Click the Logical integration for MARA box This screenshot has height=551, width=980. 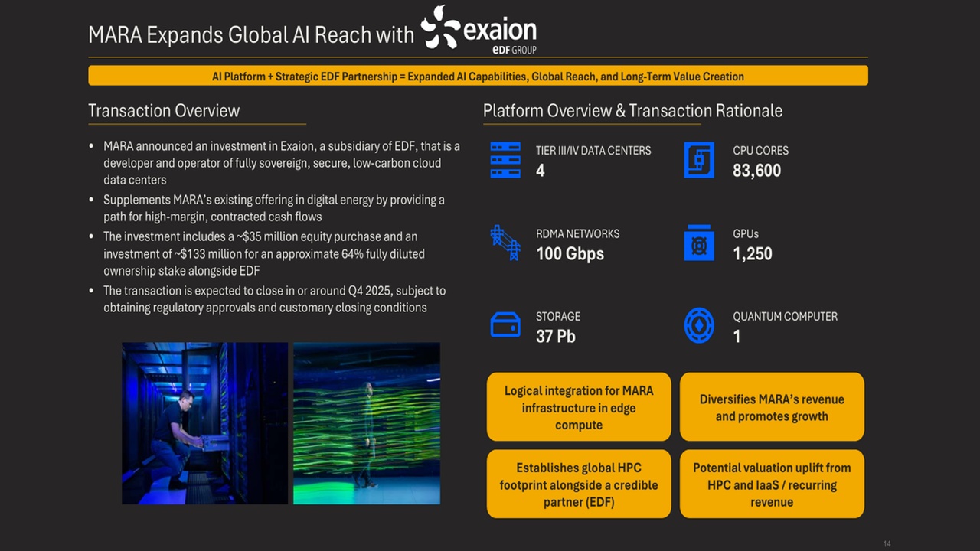tap(579, 407)
